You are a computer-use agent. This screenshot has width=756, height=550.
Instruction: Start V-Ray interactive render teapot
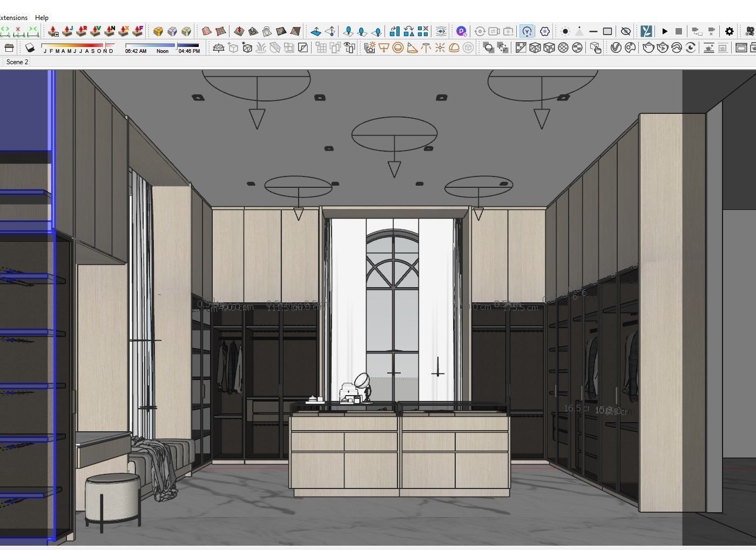[x=662, y=48]
